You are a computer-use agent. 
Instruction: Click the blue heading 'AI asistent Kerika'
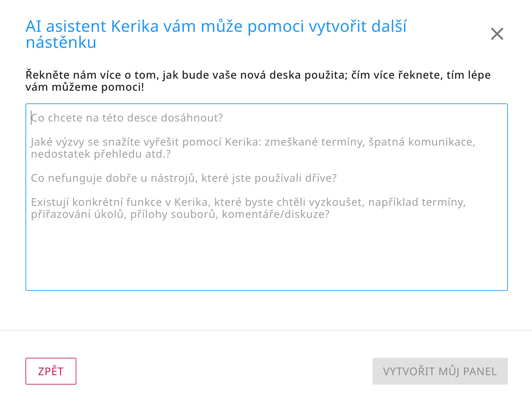click(x=216, y=26)
